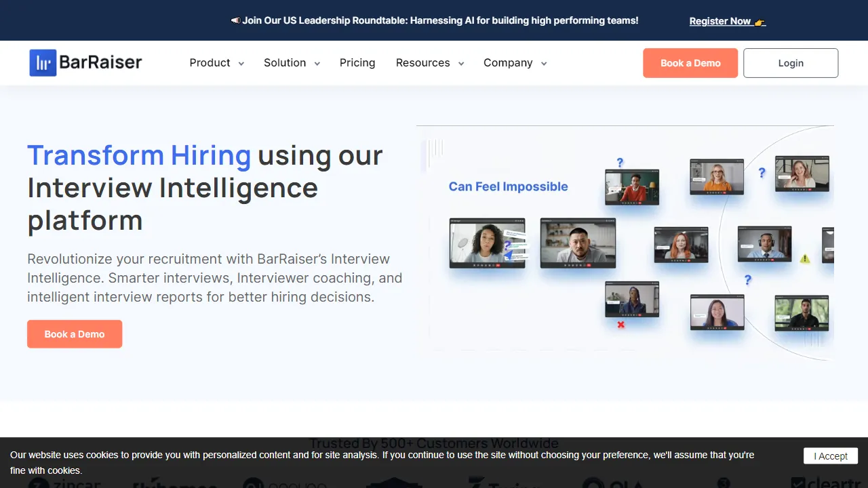Expand the Product dropdown chevron
The height and width of the screenshot is (488, 868).
pyautogui.click(x=241, y=64)
